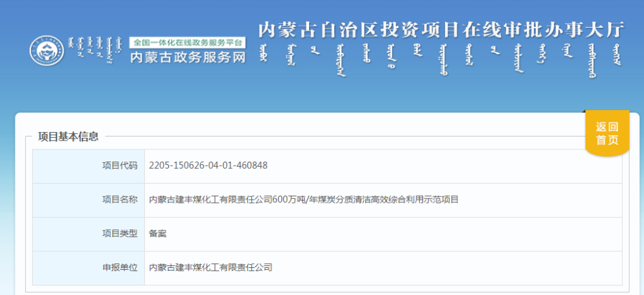The height and width of the screenshot is (295, 644).
Task: Click the project code 2205-150626-04-01-460848
Action: (x=207, y=166)
